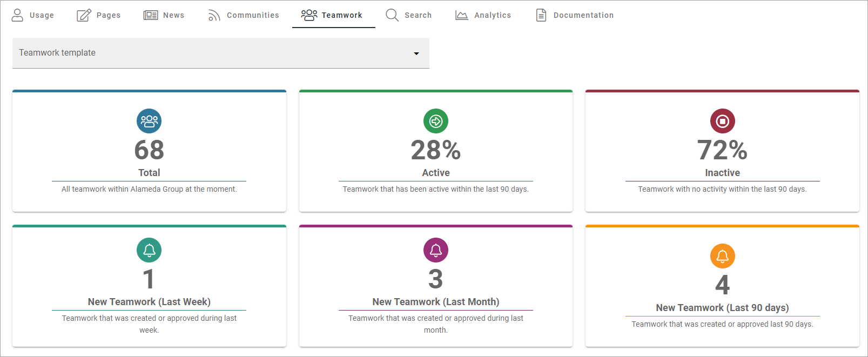868x357 pixels.
Task: Click the New Teamwork (Last 90 days) heading
Action: coord(723,308)
